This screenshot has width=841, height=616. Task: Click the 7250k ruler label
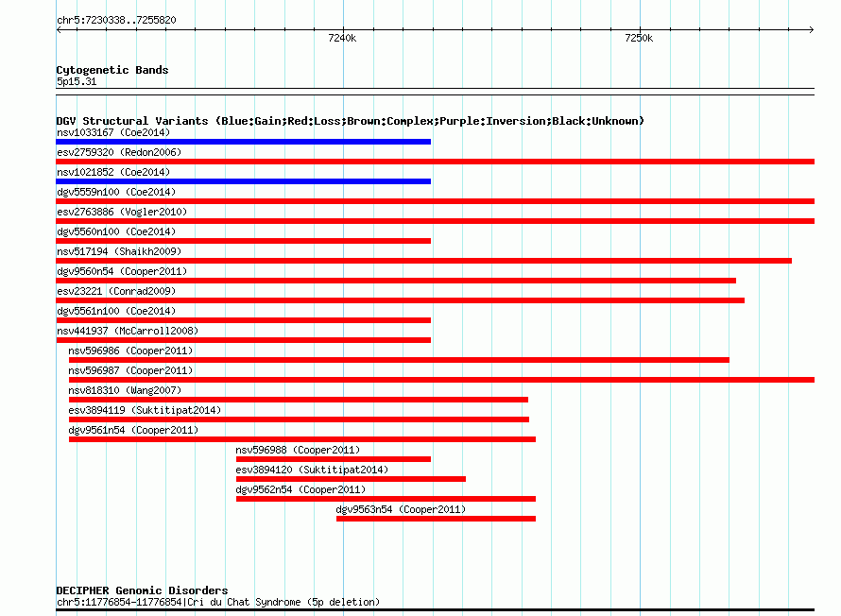[x=639, y=38]
